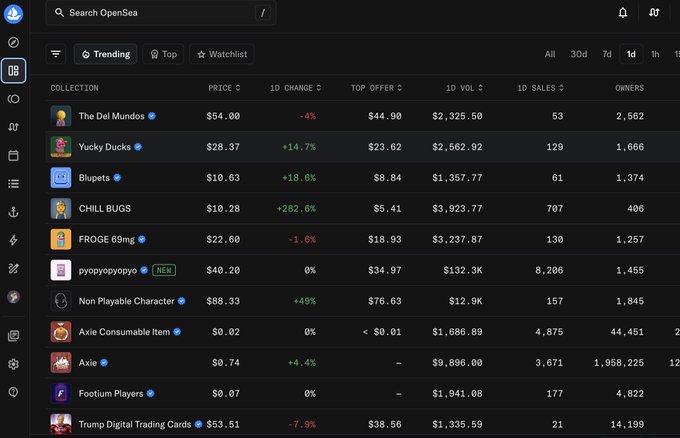Open the compass Discover icon in sidebar
The height and width of the screenshot is (438, 680).
(13, 42)
